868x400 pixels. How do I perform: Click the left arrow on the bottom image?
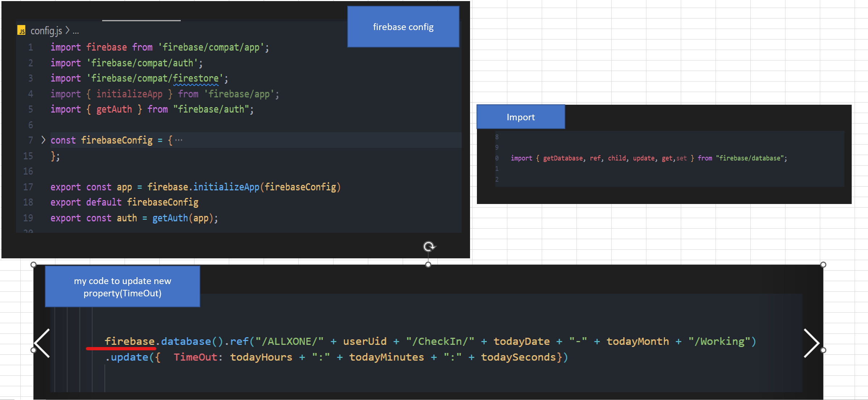42,343
